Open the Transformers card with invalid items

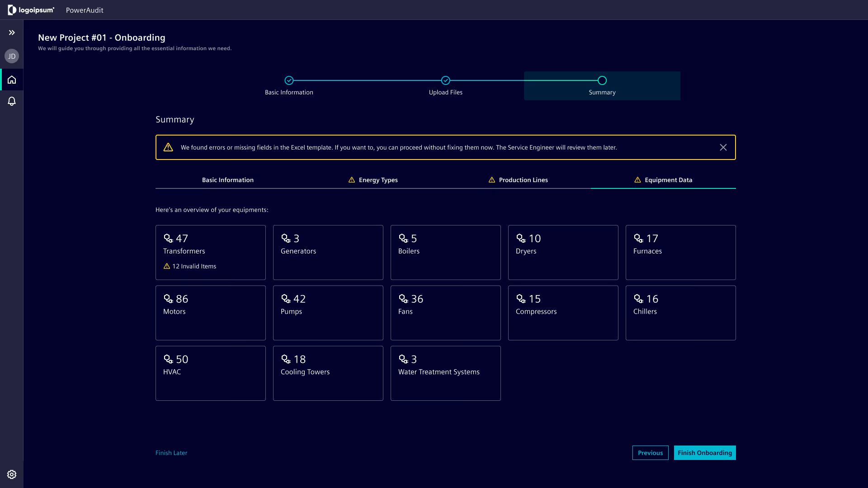point(211,252)
